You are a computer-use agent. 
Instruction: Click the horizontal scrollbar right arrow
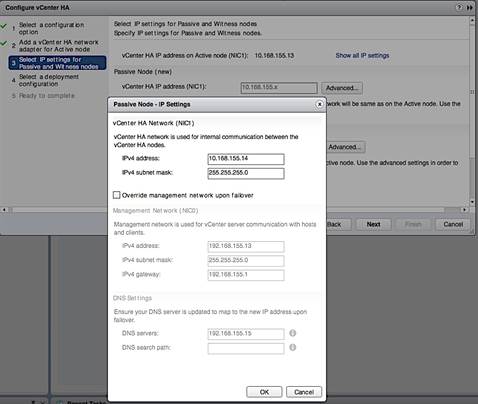tap(464, 210)
